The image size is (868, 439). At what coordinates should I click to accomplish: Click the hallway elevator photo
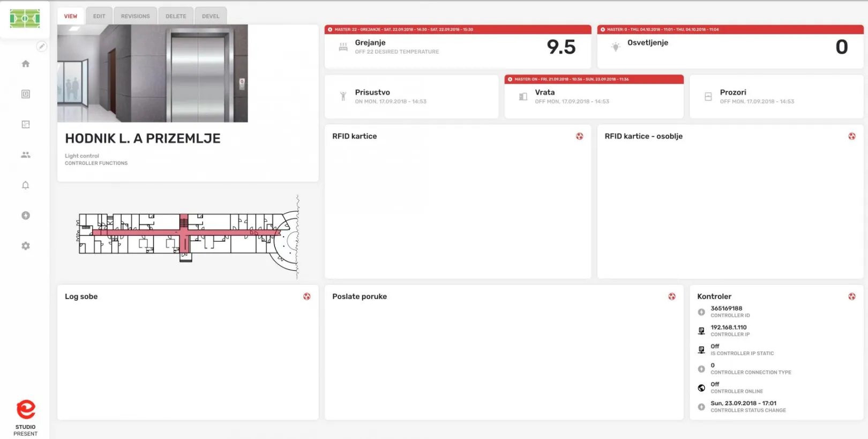pos(153,73)
